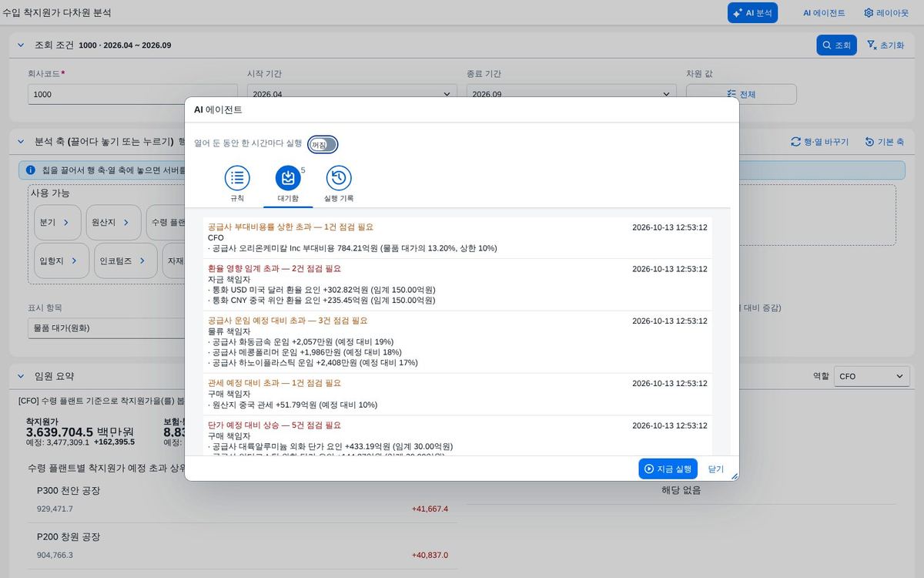The image size is (924, 578).
Task: Open the 규칙 rules tab icon
Action: [237, 178]
